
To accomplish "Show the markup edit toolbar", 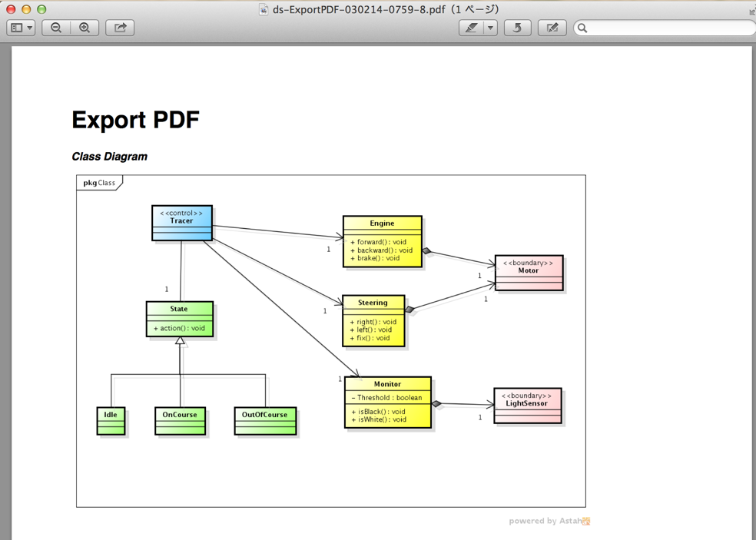I will pyautogui.click(x=552, y=28).
